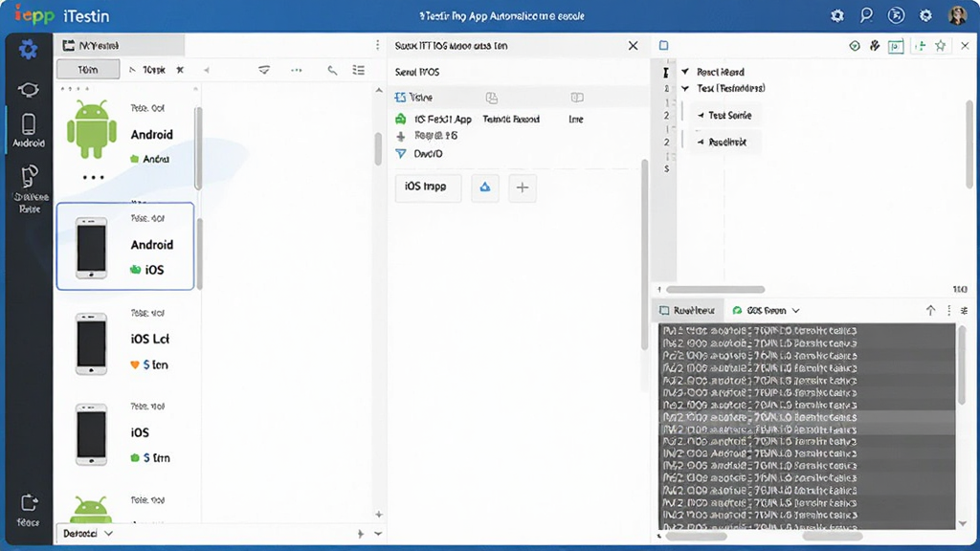The width and height of the screenshot is (980, 551).
Task: Open the filter funnel icon in the device toolbar
Action: tap(264, 70)
